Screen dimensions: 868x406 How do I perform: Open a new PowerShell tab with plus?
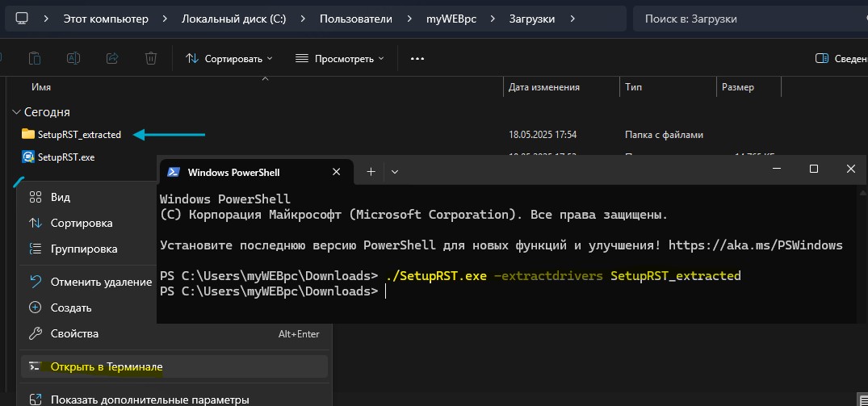371,172
